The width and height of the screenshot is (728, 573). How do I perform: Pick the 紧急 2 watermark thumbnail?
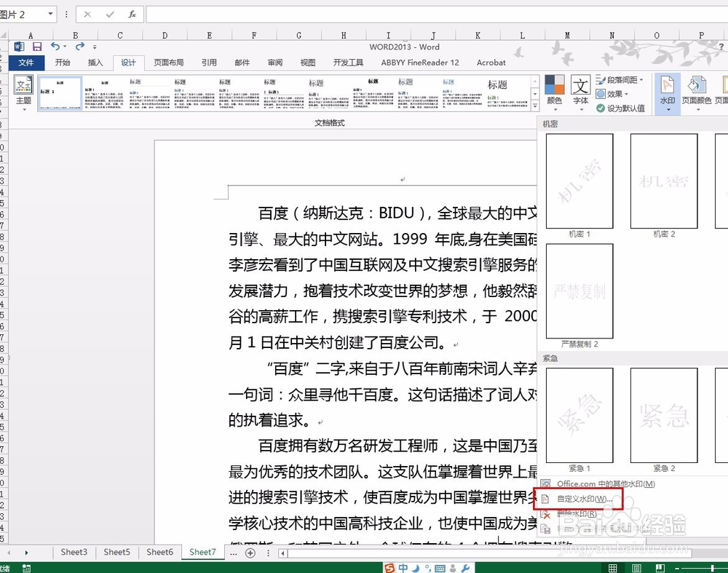664,416
